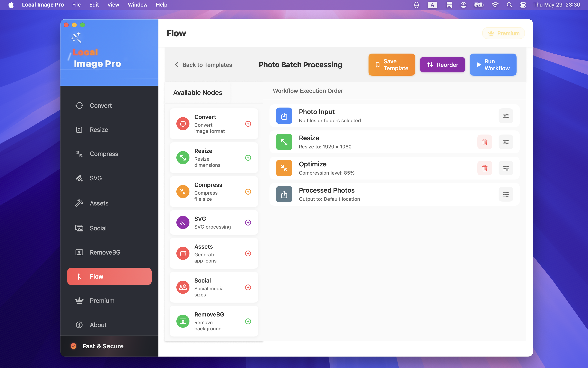The height and width of the screenshot is (368, 588).
Task: Click the green RemoveBG node circle icon
Action: (x=183, y=321)
